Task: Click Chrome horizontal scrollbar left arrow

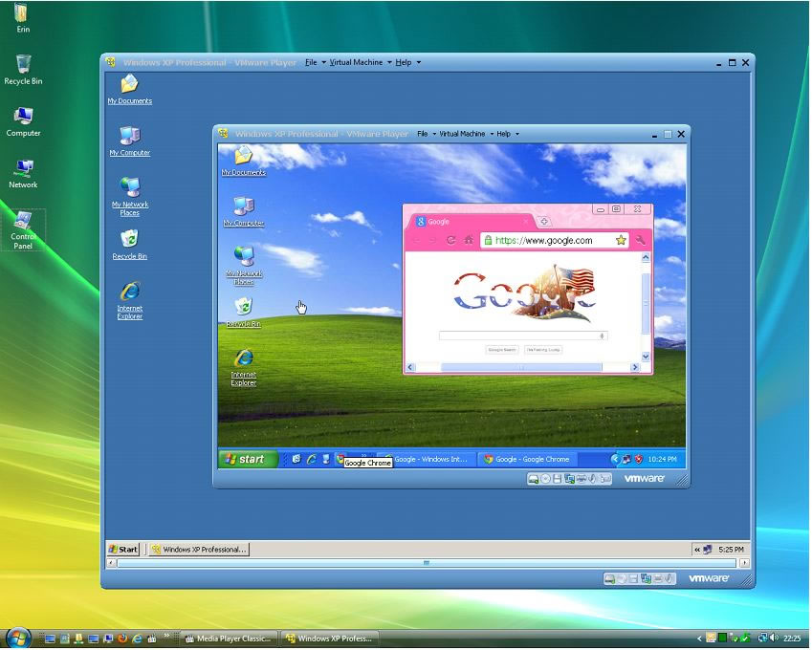Action: pyautogui.click(x=410, y=367)
